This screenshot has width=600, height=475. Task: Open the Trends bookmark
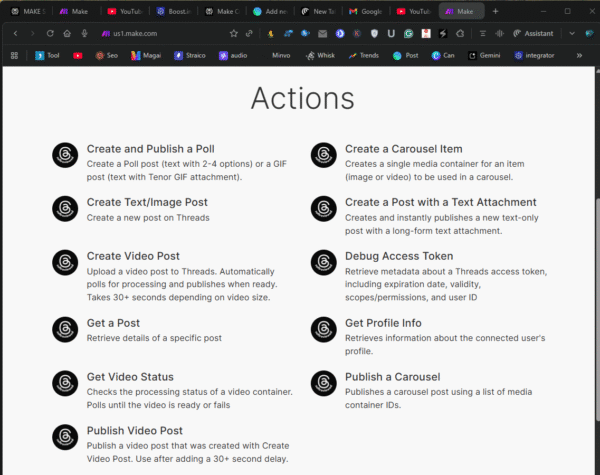click(364, 55)
